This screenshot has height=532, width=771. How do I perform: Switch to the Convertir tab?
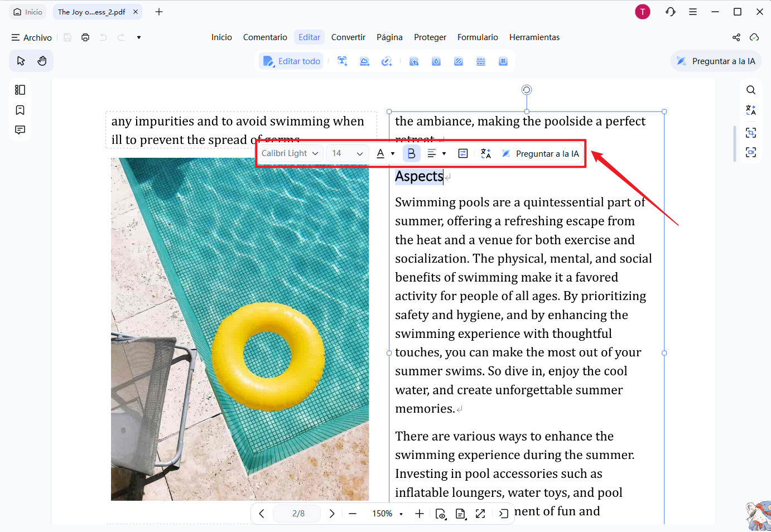coord(348,37)
